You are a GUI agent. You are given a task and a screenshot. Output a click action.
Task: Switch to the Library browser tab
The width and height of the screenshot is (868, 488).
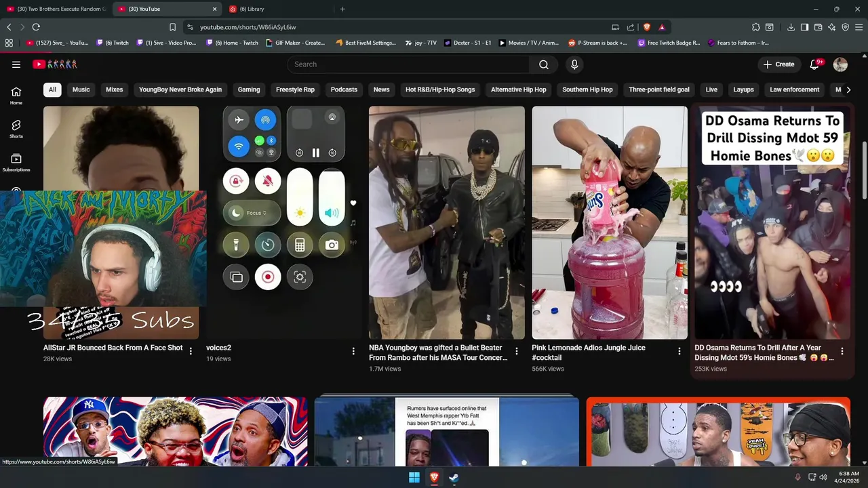[x=277, y=9]
